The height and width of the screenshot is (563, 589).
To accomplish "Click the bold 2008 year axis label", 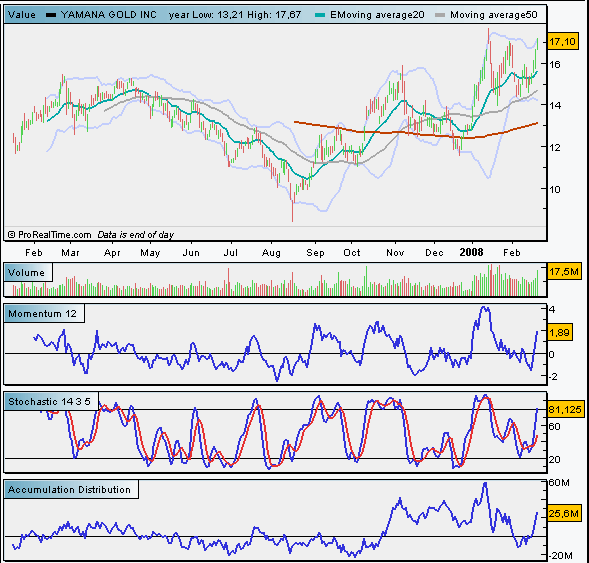I will pyautogui.click(x=471, y=252).
